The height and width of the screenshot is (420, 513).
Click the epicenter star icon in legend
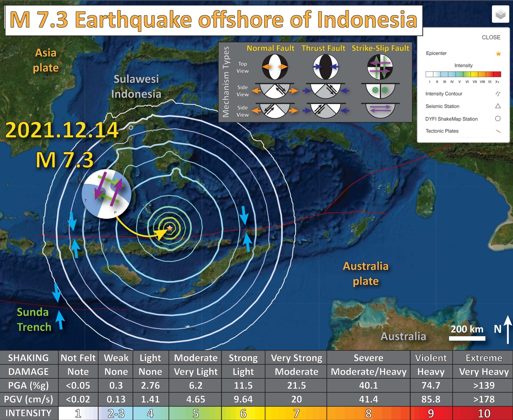(x=498, y=53)
